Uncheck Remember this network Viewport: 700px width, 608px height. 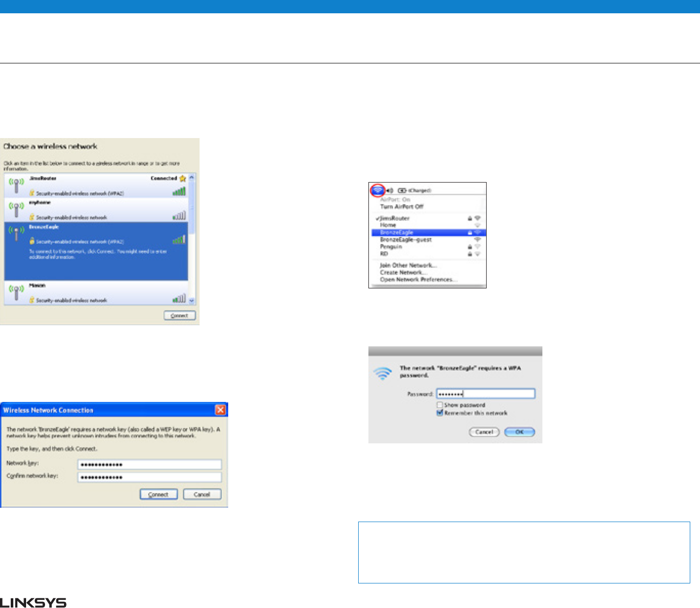tap(440, 413)
